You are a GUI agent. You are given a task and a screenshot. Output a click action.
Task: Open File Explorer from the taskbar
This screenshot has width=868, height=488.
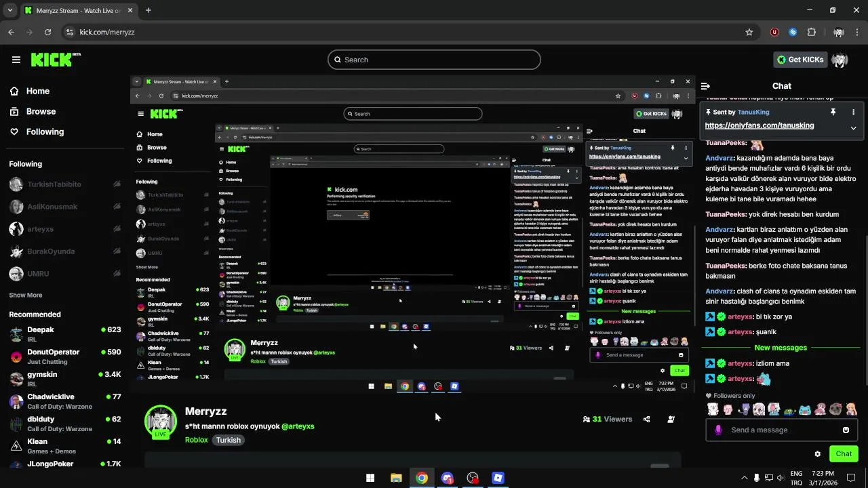pos(396,478)
